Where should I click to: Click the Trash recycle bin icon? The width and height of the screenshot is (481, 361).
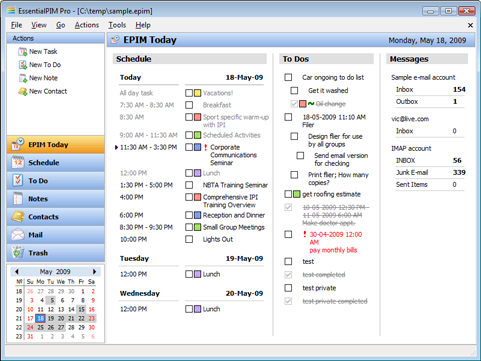point(18,253)
